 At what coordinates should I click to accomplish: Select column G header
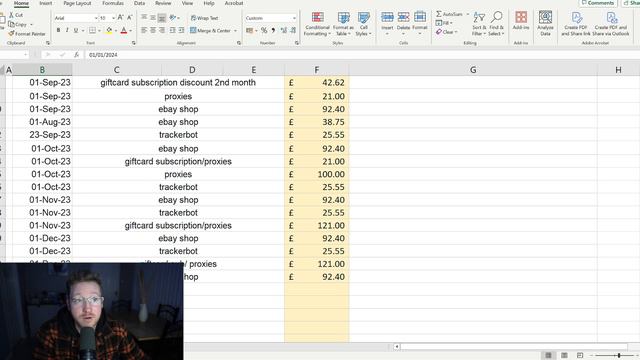coord(473,70)
